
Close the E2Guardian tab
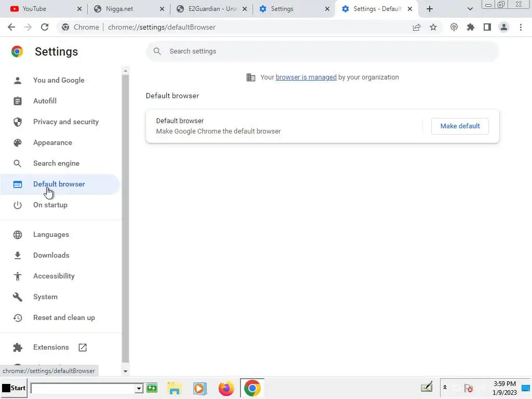[245, 9]
